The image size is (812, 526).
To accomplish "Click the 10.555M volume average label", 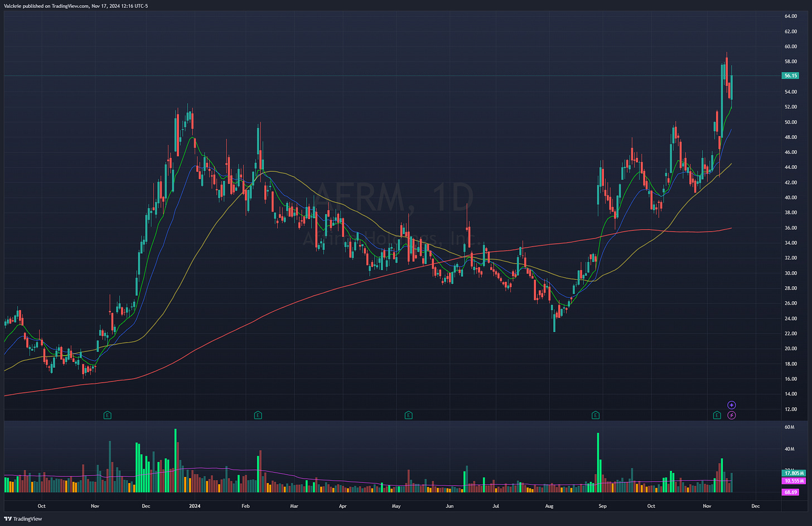I will pyautogui.click(x=794, y=480).
